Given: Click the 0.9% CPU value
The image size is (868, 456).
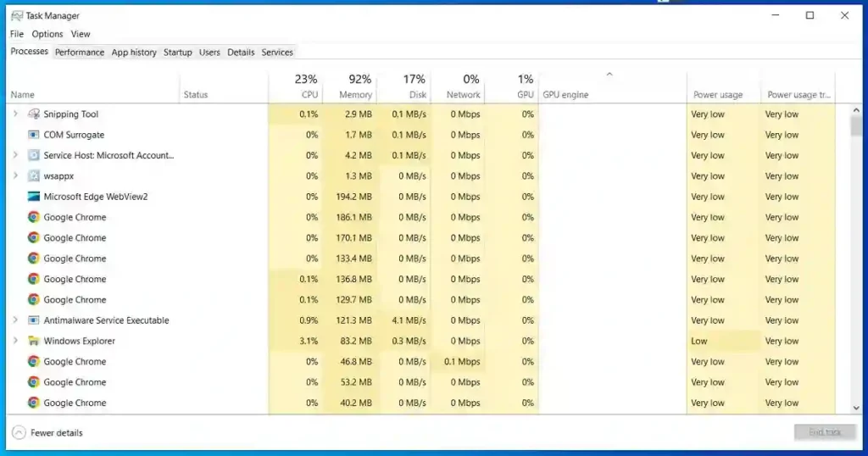Looking at the screenshot, I should click(x=309, y=320).
